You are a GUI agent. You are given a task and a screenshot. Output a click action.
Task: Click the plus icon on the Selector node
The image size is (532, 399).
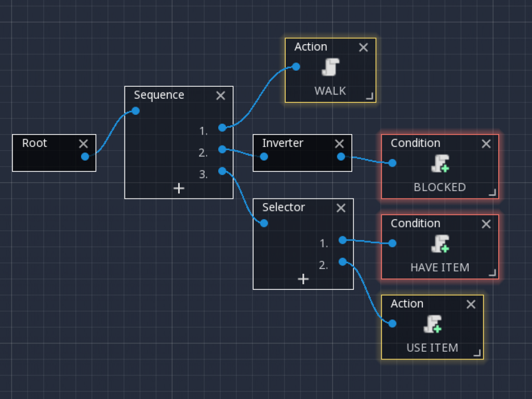tap(303, 279)
